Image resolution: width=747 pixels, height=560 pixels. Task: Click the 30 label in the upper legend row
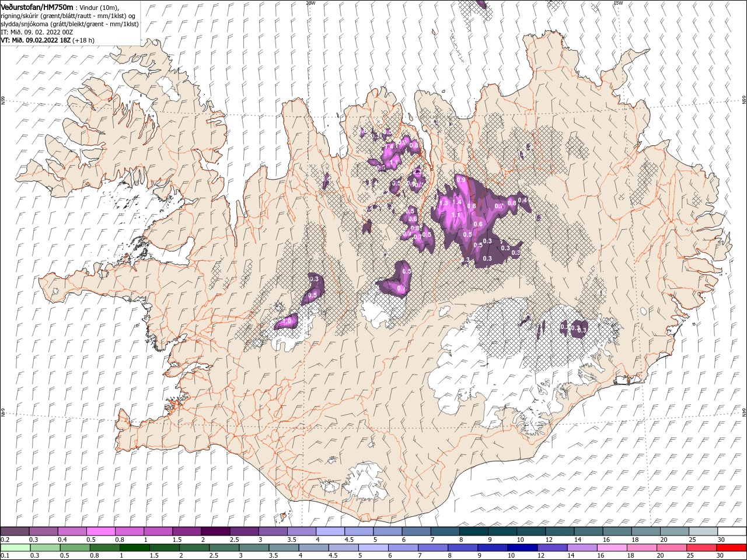click(721, 540)
